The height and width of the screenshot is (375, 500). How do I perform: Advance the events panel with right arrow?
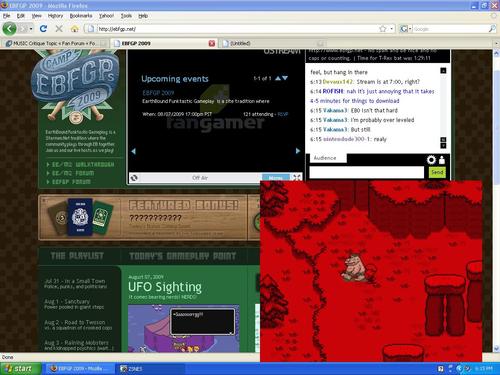coord(298,151)
